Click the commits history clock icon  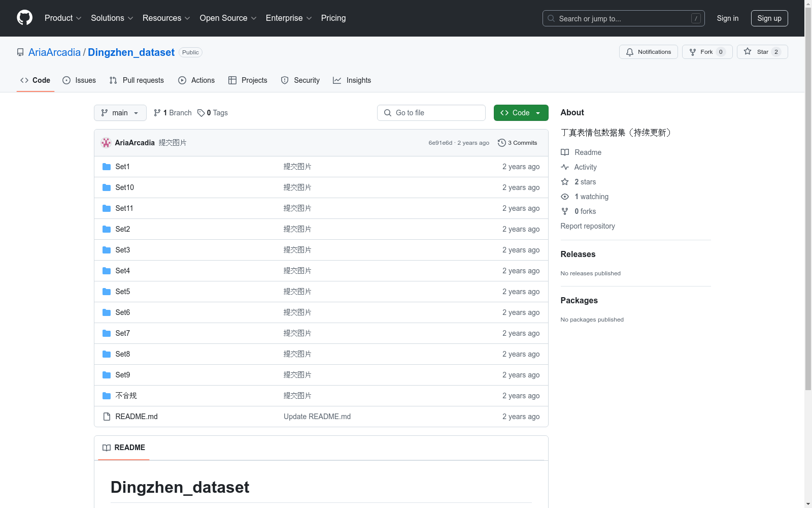click(502, 143)
